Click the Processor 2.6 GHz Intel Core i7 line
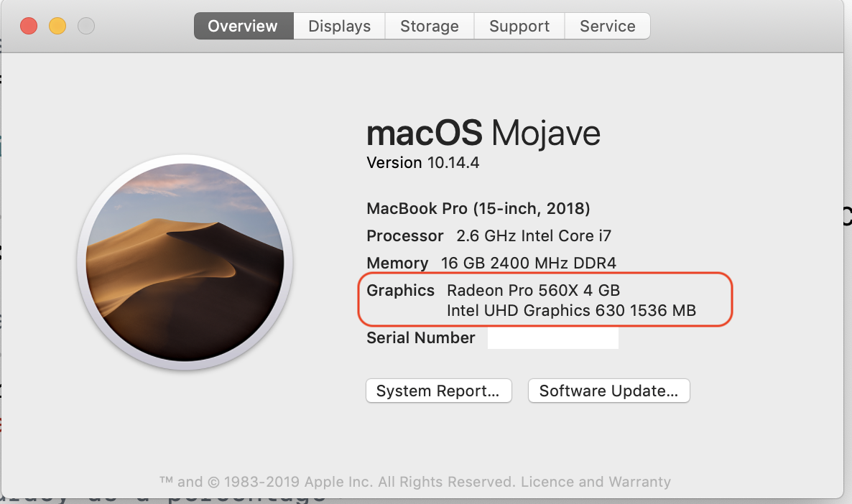 point(488,236)
